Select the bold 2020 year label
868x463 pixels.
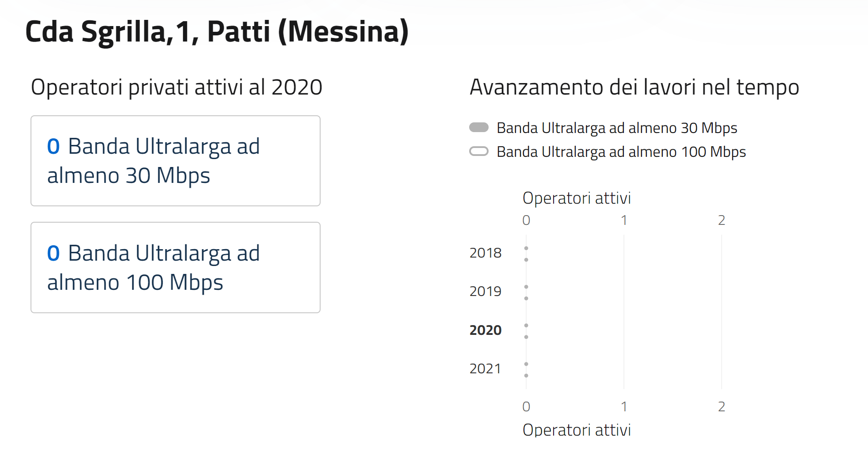(486, 330)
